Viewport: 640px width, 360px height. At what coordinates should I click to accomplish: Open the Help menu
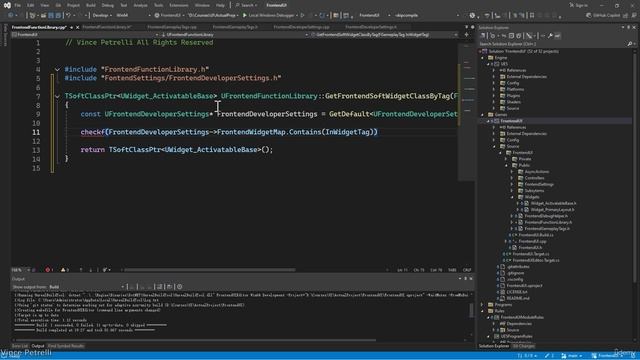220,5
